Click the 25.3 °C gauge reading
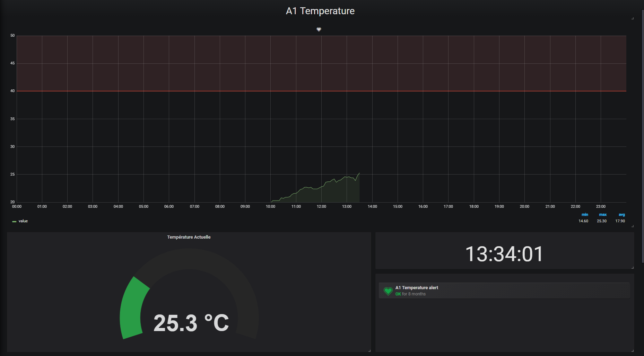The height and width of the screenshot is (356, 644). click(x=191, y=323)
